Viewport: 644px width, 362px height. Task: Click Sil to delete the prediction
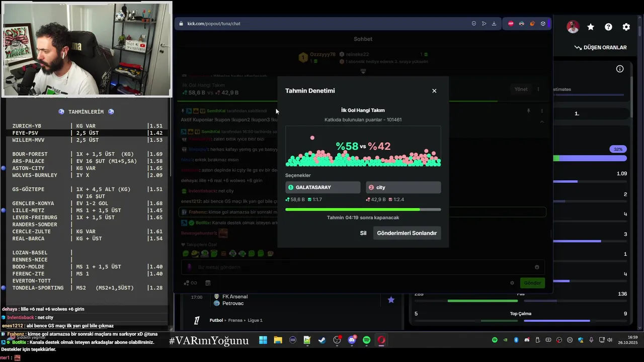(x=363, y=233)
